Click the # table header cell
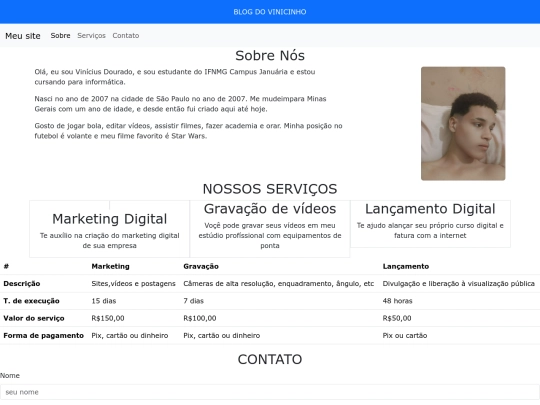 [x=6, y=266]
